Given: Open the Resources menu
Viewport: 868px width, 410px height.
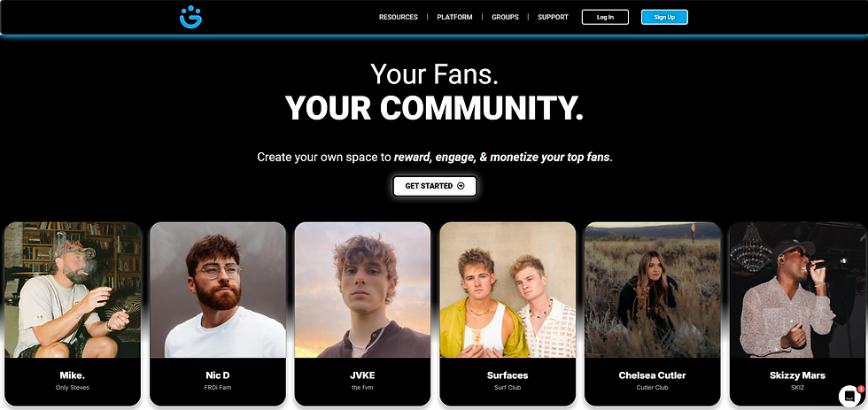Looking at the screenshot, I should point(398,17).
